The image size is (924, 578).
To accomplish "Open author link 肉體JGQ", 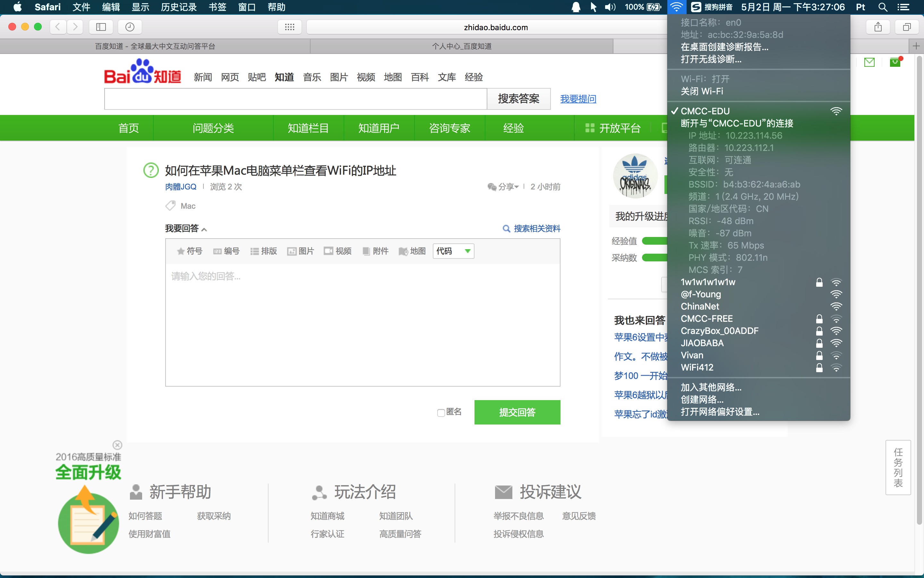I will [181, 187].
